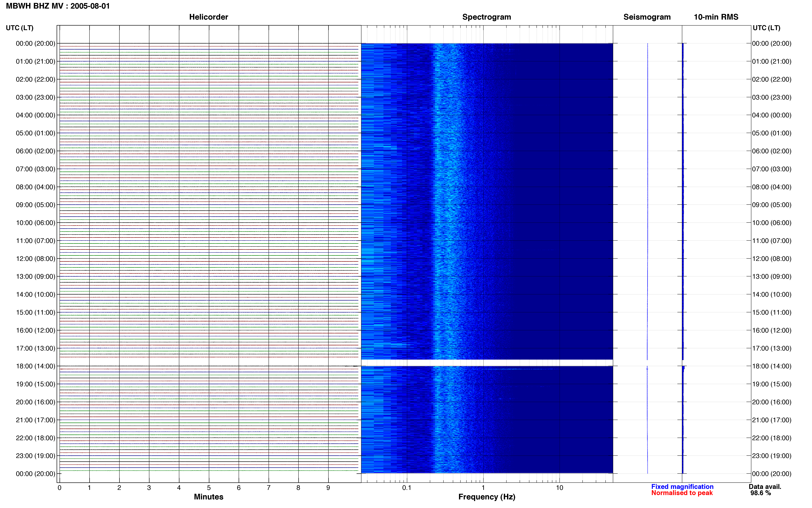Click the '5' tick on Minutes axis
The height and width of the screenshot is (508, 812).
[209, 487]
